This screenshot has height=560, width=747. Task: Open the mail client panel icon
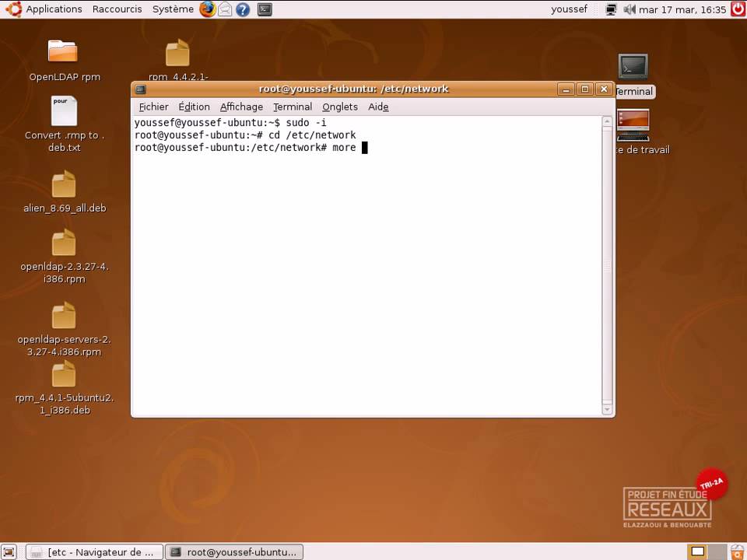(x=225, y=9)
